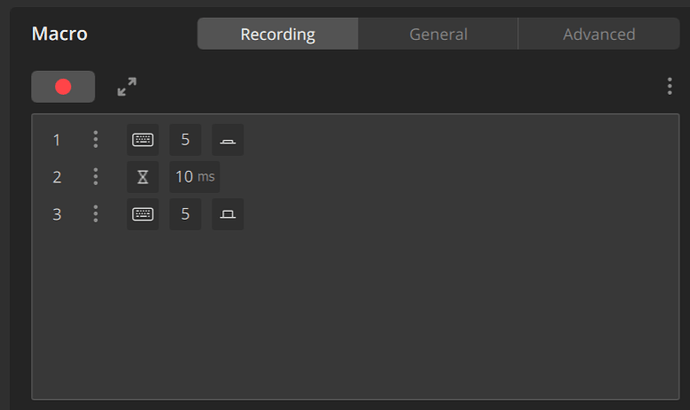Screen dimensions: 690x410
Task: Switch to the General tab
Action: (438, 34)
